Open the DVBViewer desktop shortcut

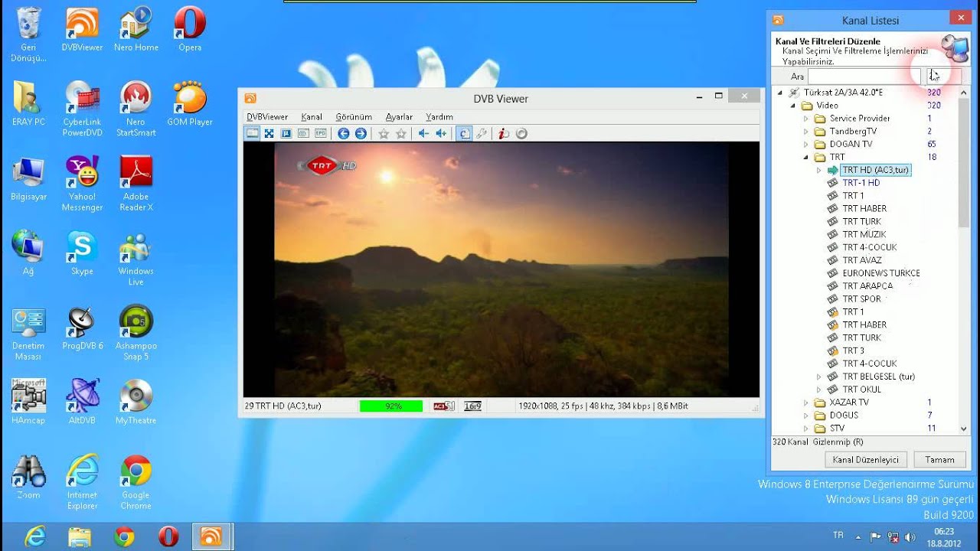click(82, 30)
